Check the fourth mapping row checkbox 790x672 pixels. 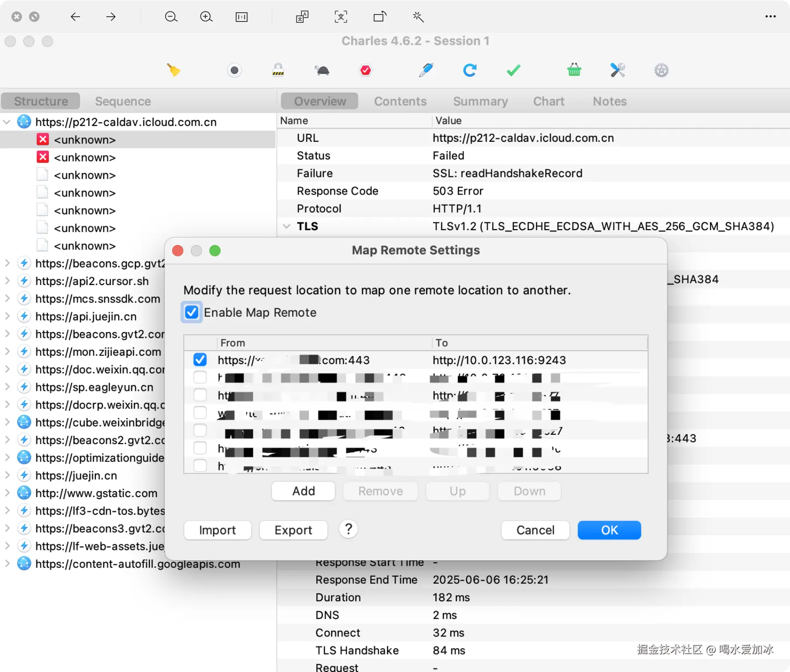200,412
